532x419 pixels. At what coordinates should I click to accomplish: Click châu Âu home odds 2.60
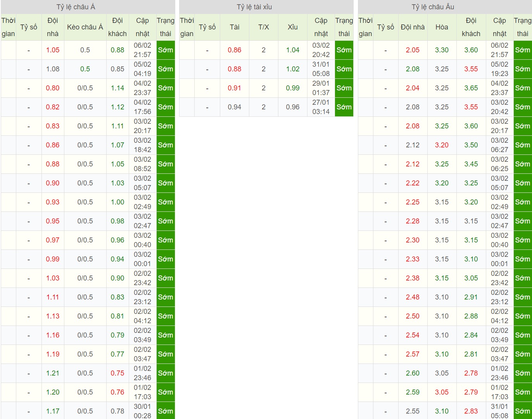413,373
